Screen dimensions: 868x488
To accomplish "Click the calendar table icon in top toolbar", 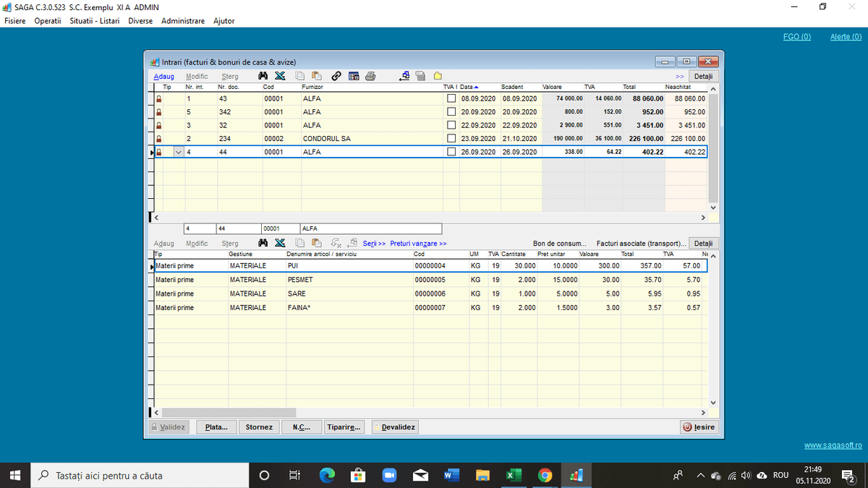I will tap(354, 76).
